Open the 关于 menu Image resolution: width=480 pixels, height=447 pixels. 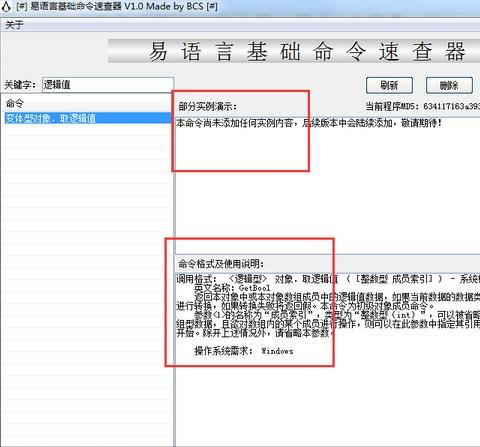click(14, 25)
